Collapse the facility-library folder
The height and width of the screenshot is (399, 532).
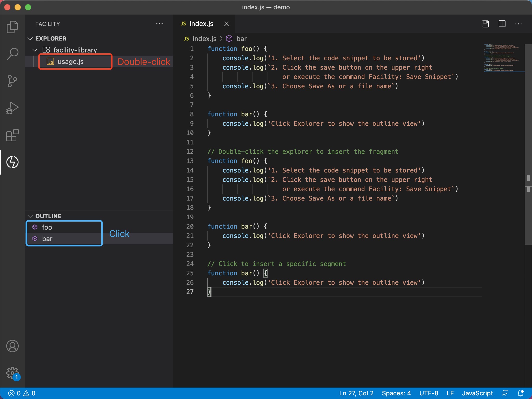point(35,50)
